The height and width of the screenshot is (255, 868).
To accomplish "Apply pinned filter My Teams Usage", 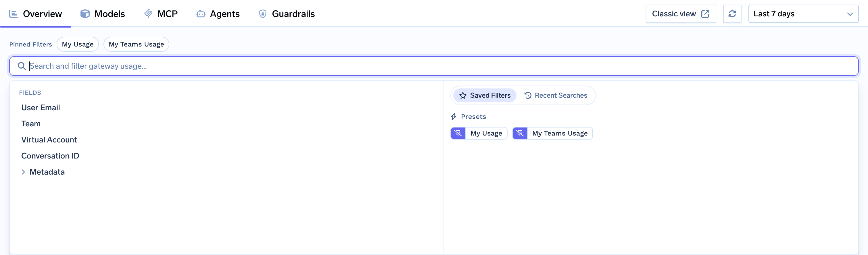I will pos(137,45).
